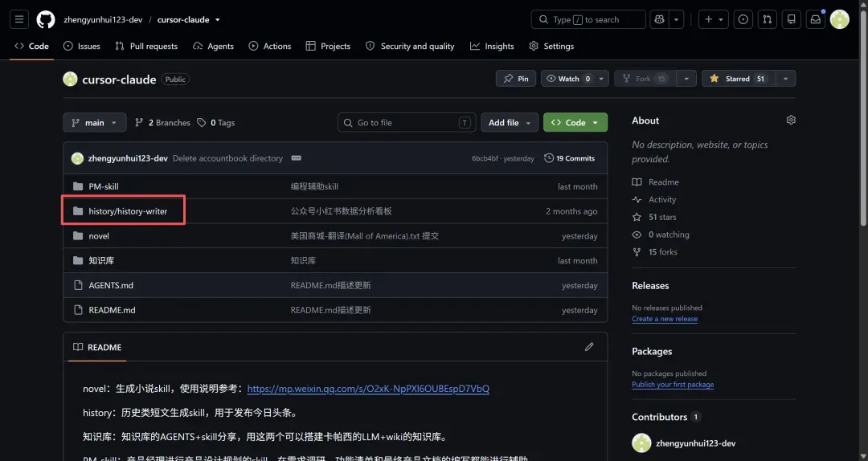Edit repository details gear in About
This screenshot has width=868, height=461.
[791, 120]
